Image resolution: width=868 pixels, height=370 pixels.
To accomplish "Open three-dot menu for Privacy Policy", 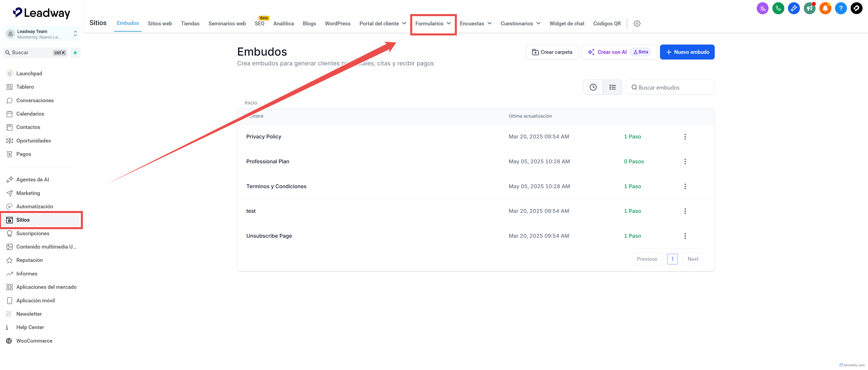I will pyautogui.click(x=685, y=136).
